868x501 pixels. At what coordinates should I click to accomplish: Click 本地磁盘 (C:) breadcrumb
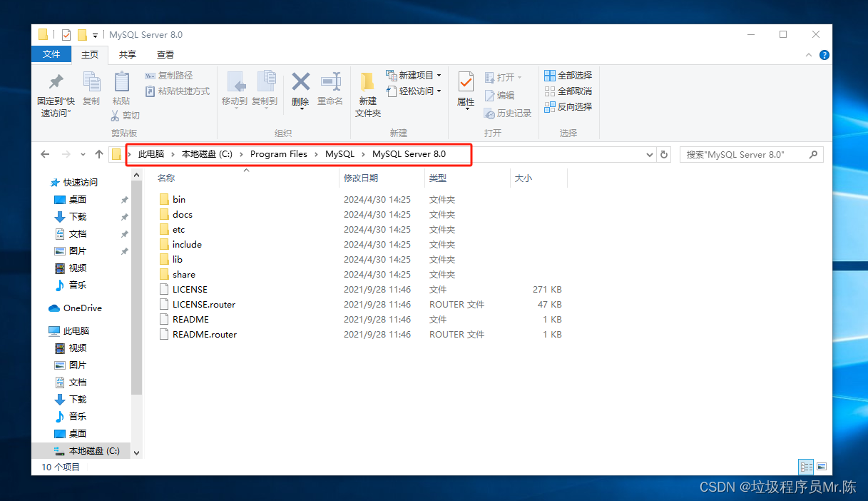[207, 154]
